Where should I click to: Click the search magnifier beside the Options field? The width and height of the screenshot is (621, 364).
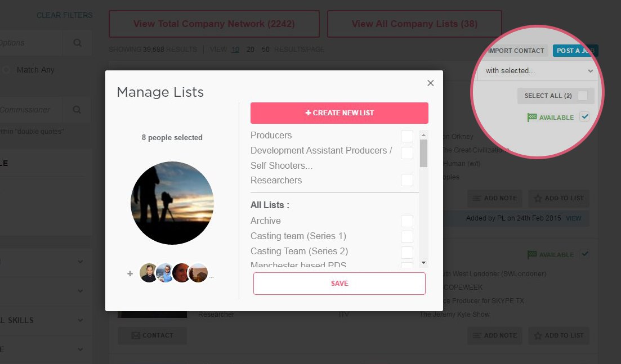pos(77,43)
